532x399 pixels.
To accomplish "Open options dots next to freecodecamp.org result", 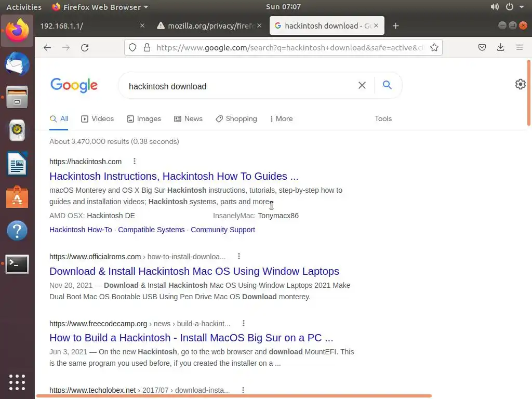I will click(243, 323).
